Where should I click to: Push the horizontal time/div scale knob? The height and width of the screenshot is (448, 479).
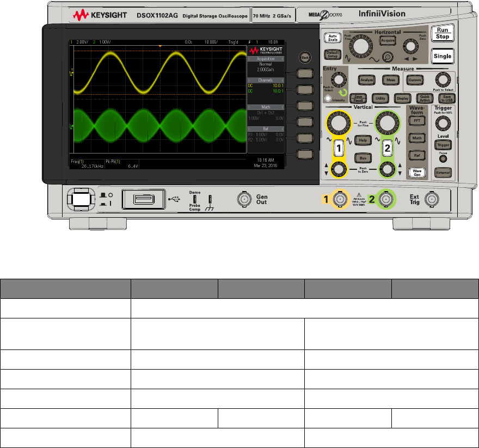tap(361, 46)
